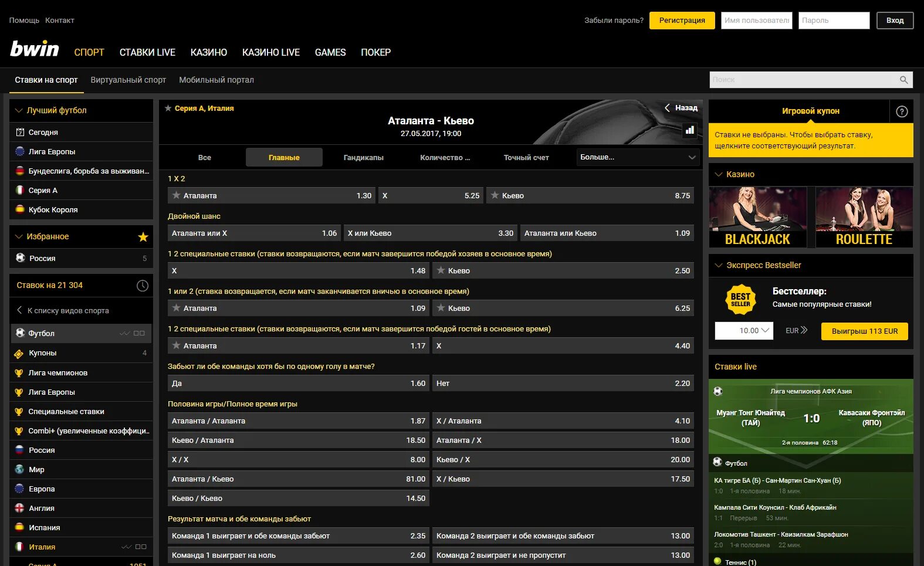
Task: Open the Больше... markets dropdown
Action: click(638, 157)
